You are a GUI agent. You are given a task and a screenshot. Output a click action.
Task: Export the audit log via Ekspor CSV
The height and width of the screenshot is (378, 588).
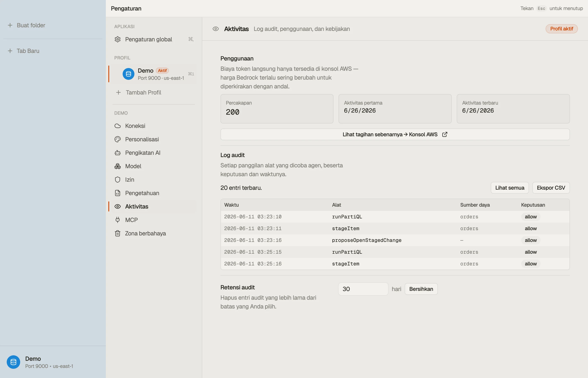pos(551,188)
